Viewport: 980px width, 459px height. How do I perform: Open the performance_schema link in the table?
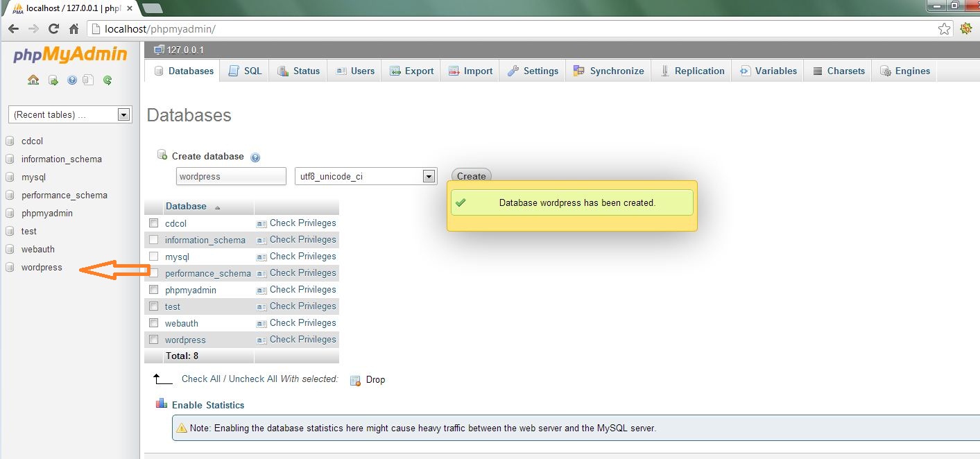coord(208,273)
